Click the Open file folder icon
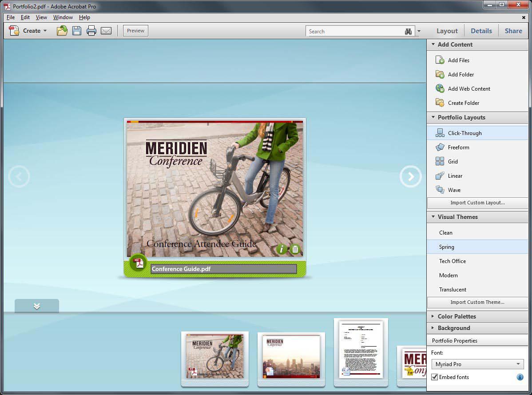The height and width of the screenshot is (395, 532). 62,31
